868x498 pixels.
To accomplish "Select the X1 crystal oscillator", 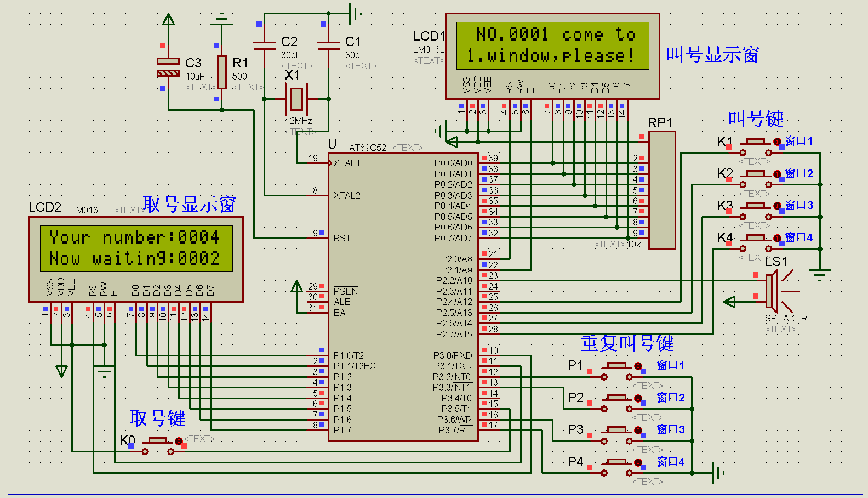I will 296,99.
